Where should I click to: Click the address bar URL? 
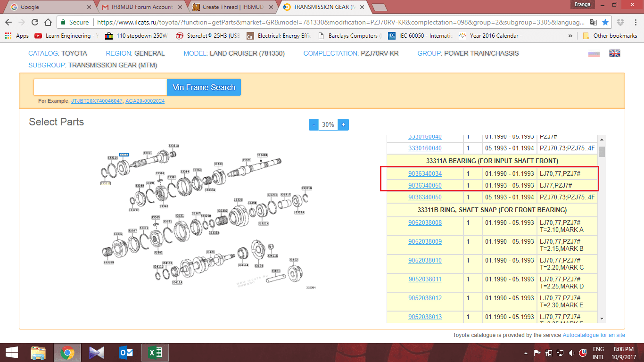339,22
